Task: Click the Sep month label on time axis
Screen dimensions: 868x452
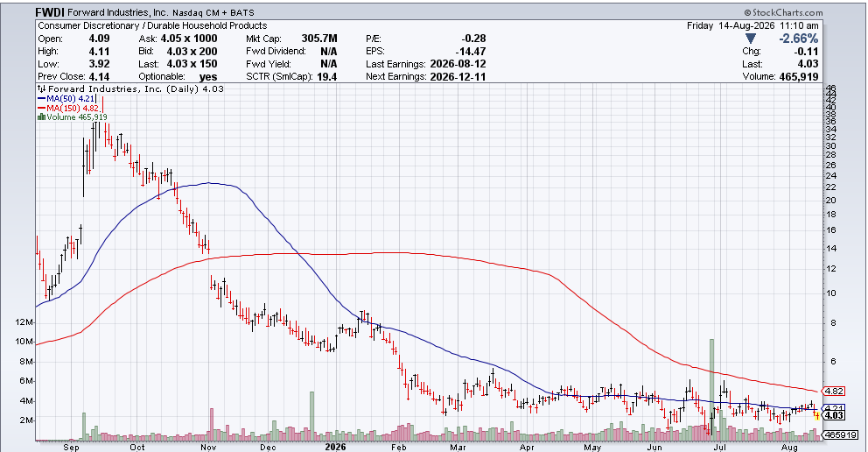Action: [72, 447]
